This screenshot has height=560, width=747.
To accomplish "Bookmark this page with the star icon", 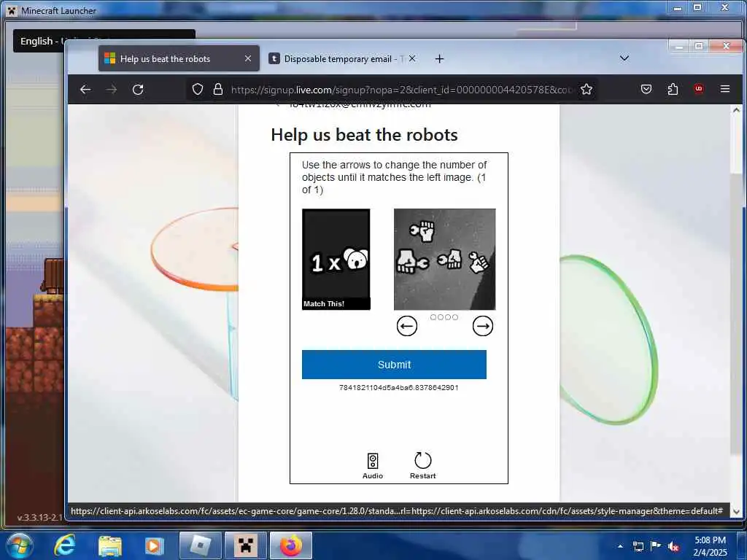I will point(587,89).
